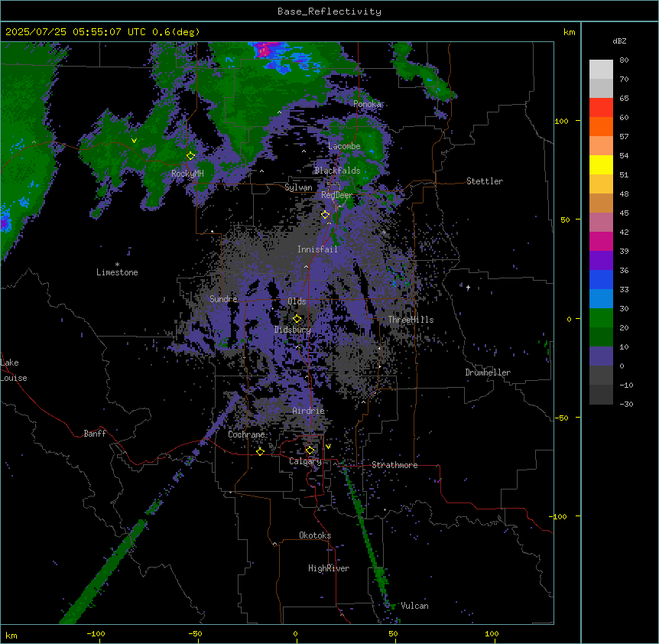Viewport: 659px width, 644px height.
Task: Click the 100 tick on the vertical axis
Action: coord(561,121)
